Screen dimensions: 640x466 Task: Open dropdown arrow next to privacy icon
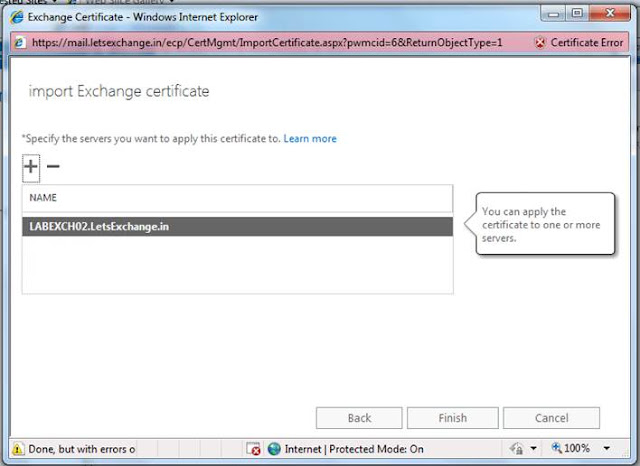click(x=533, y=449)
